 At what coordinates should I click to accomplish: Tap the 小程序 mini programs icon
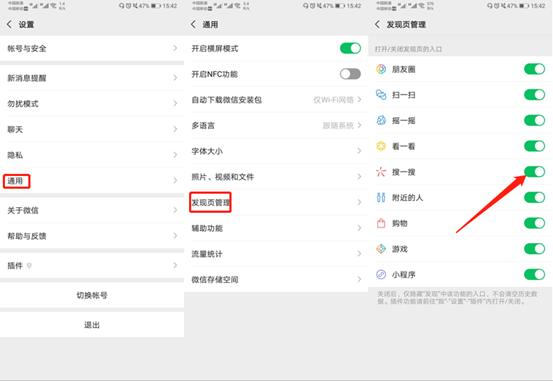381,274
